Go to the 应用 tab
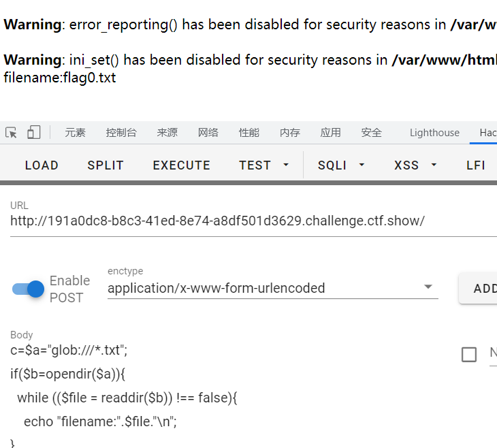This screenshot has width=497, height=448. [x=331, y=133]
